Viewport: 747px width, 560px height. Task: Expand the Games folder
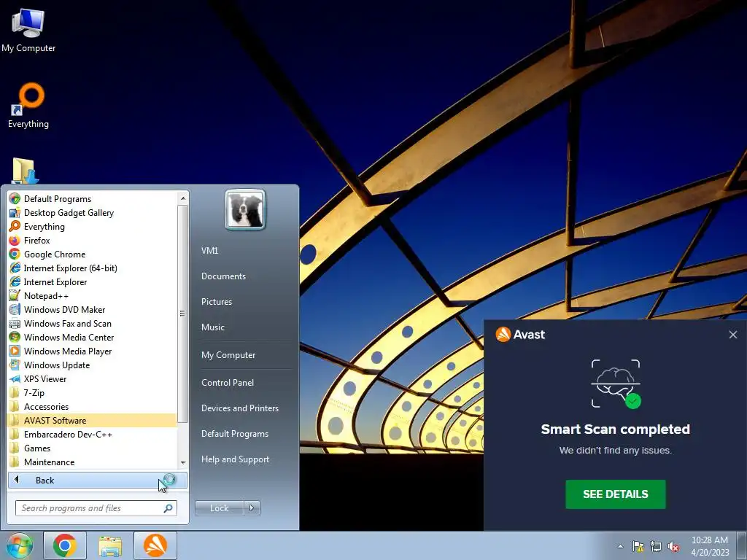pyautogui.click(x=93, y=448)
